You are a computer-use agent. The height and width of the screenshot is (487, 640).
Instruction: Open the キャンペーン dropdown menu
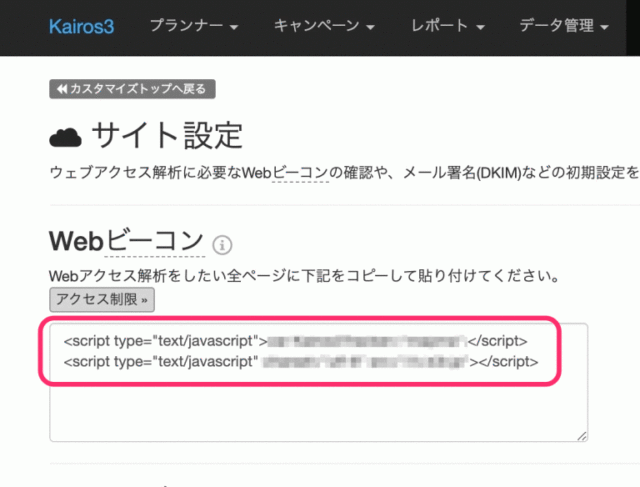(x=324, y=26)
